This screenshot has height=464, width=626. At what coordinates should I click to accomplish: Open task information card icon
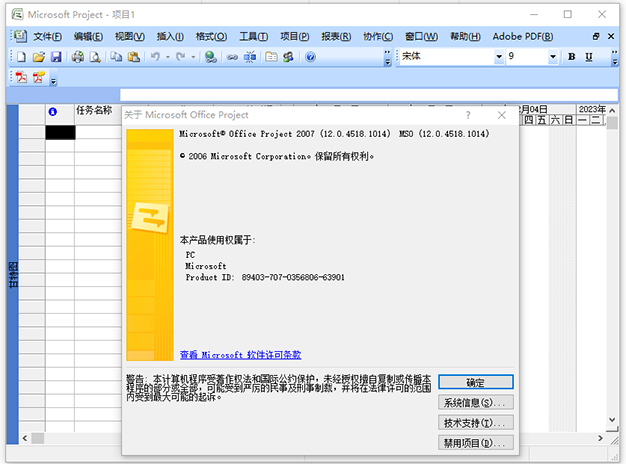tap(271, 57)
